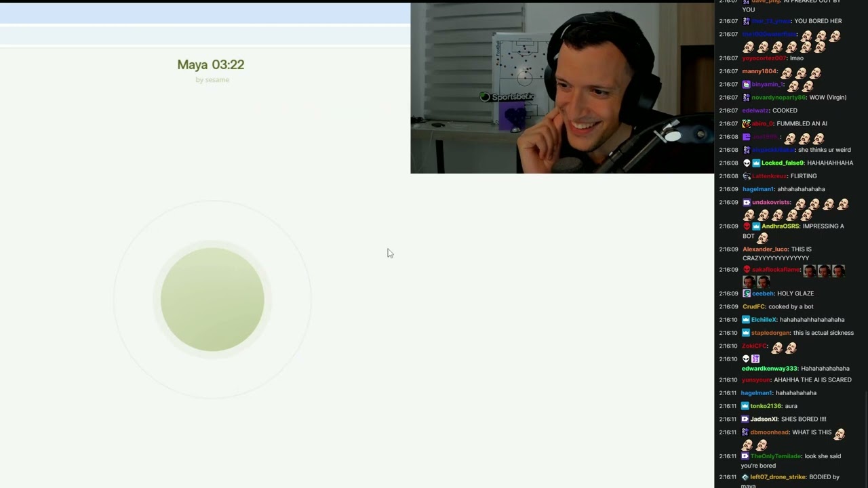The image size is (868, 488).
Task: Click the first emote in ZokiCFC's message
Action: click(777, 348)
